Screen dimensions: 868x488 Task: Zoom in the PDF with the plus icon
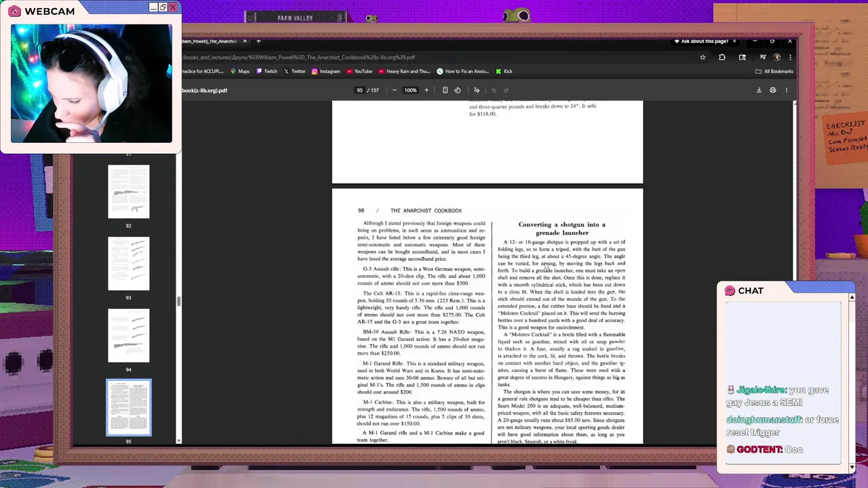point(427,90)
